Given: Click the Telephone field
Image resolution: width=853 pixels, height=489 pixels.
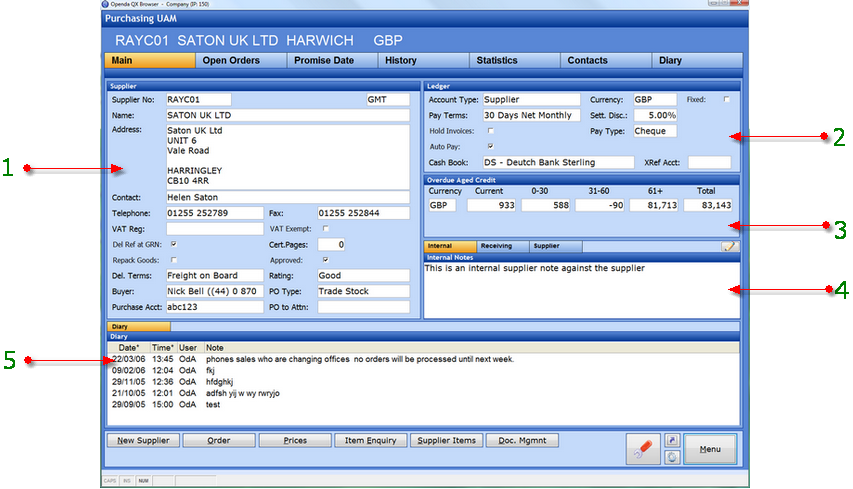Looking at the screenshot, I should pyautogui.click(x=214, y=213).
